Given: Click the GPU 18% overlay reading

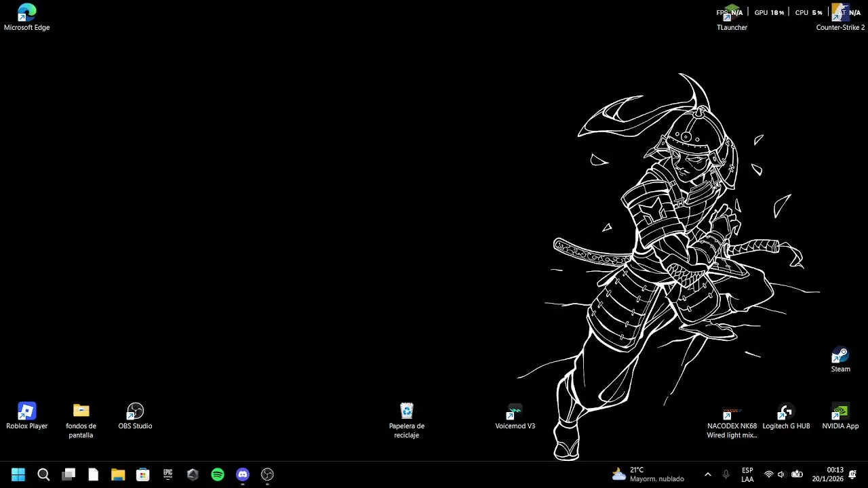Looking at the screenshot, I should click(x=769, y=13).
